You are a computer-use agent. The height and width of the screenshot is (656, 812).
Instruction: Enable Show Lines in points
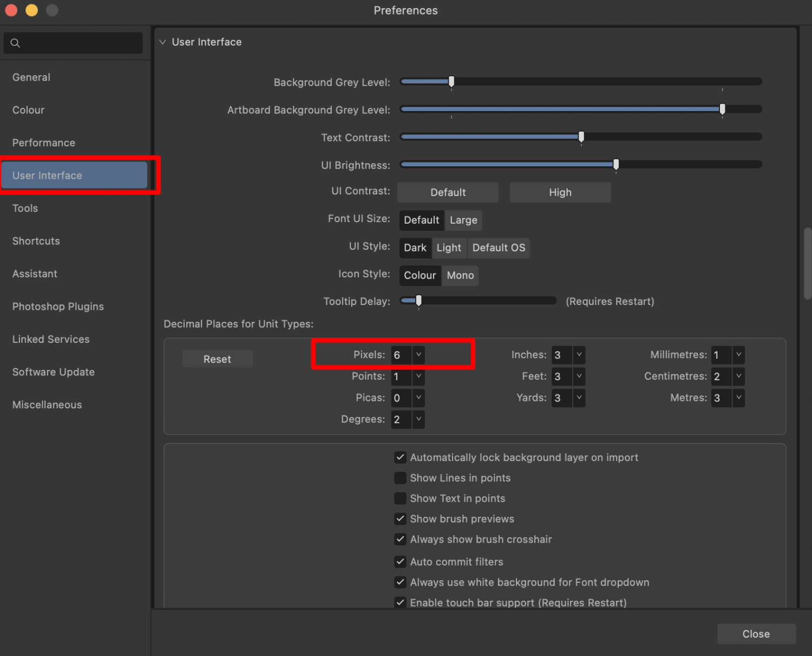tap(400, 478)
